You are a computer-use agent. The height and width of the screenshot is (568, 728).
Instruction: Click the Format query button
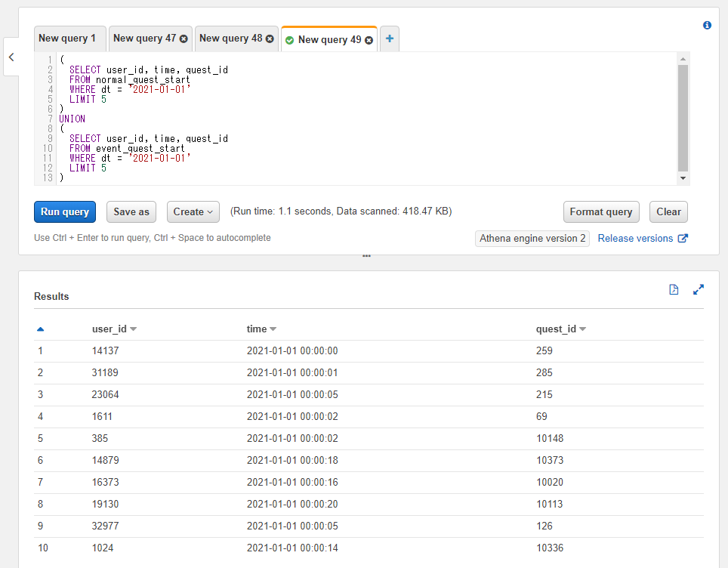(x=601, y=211)
